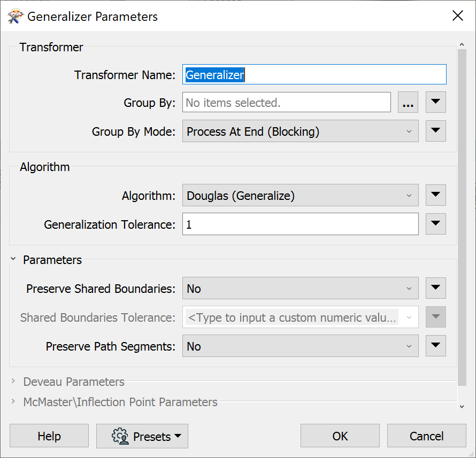Click the Generalizer transformer icon in title bar
Image resolution: width=476 pixels, height=458 pixels.
[16, 15]
